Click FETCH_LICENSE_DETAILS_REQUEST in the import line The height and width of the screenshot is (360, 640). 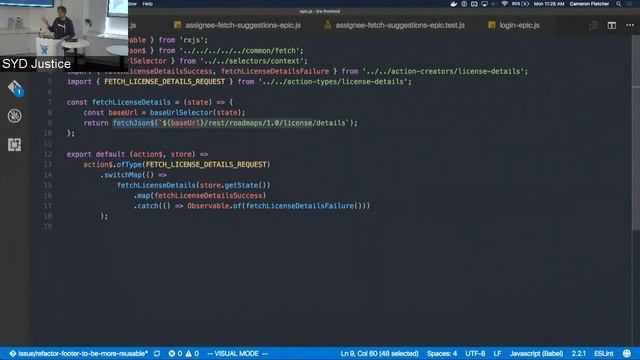click(164, 82)
